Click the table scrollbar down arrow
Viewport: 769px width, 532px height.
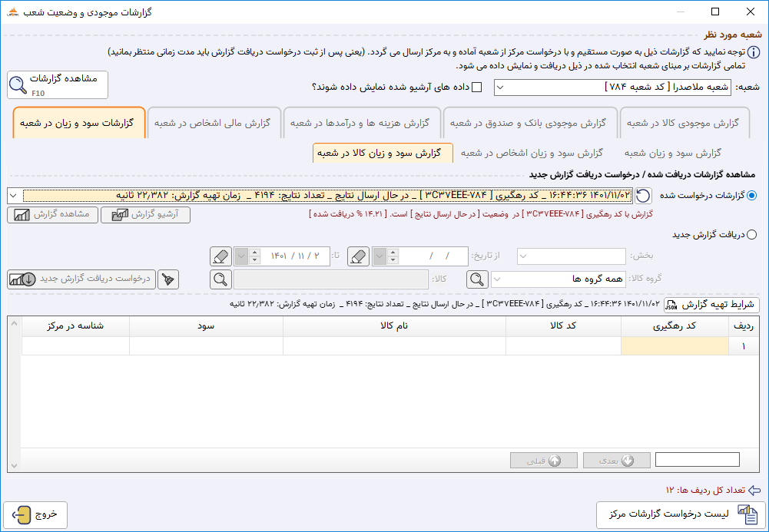[15, 466]
